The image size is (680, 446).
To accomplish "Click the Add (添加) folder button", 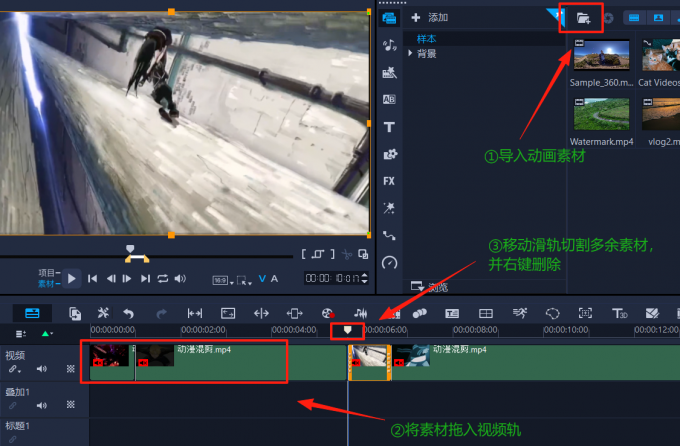I will [x=429, y=17].
